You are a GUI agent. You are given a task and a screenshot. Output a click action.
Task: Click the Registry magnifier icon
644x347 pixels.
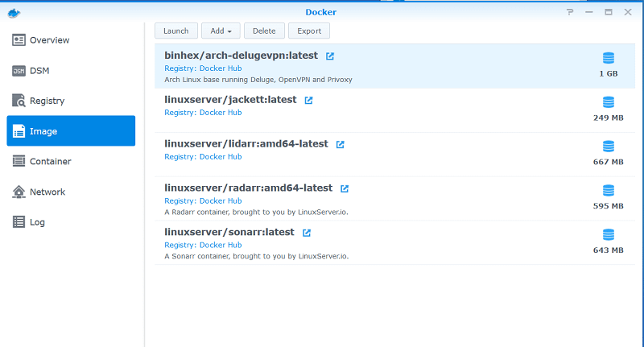click(19, 101)
